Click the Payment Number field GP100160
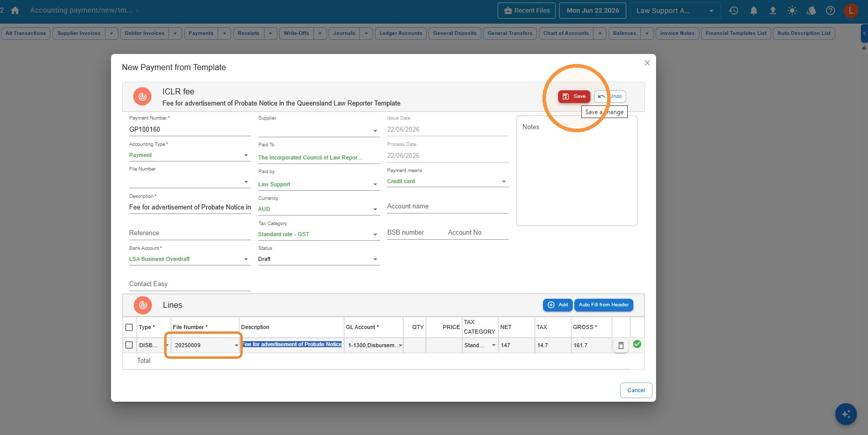 190,130
